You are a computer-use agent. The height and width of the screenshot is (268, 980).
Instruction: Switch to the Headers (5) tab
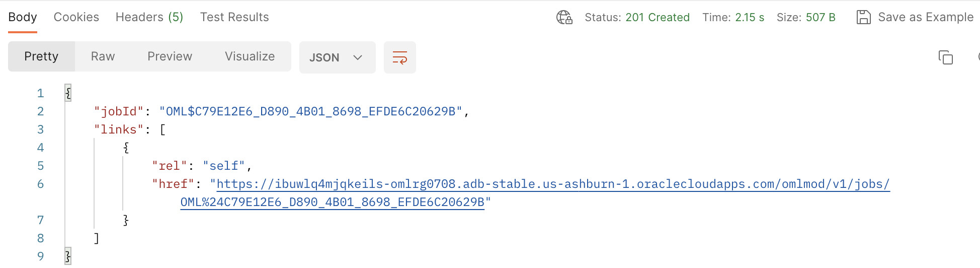149,17
